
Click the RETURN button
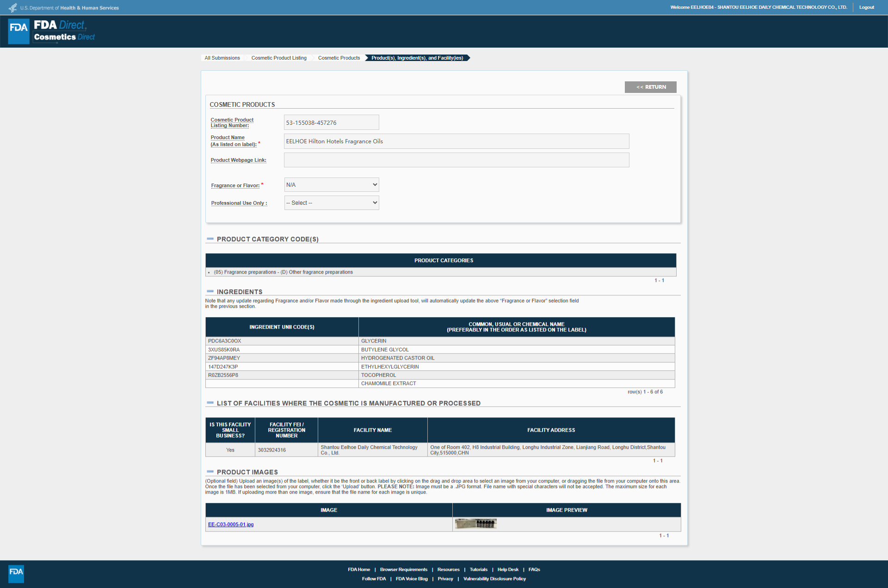coord(651,87)
